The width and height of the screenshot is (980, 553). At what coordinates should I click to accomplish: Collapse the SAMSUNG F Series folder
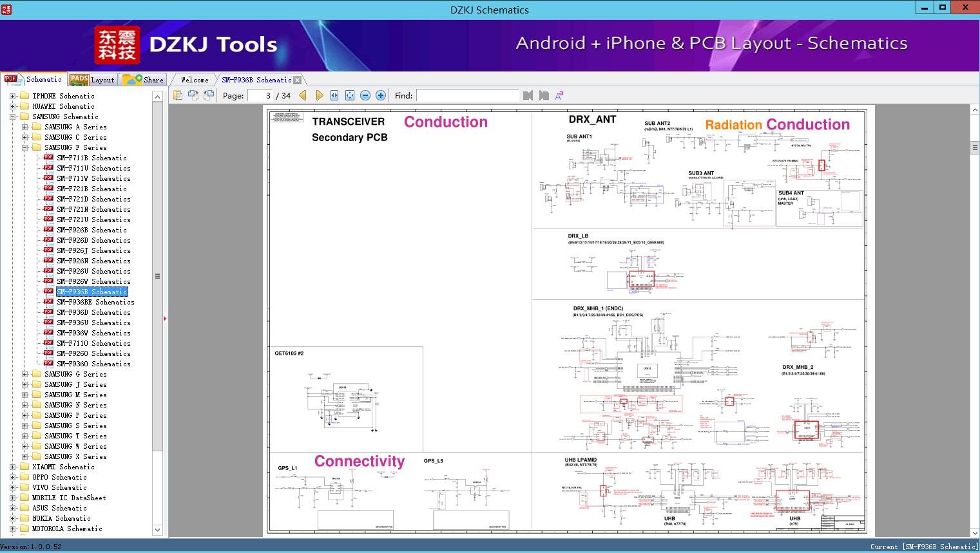(24, 147)
